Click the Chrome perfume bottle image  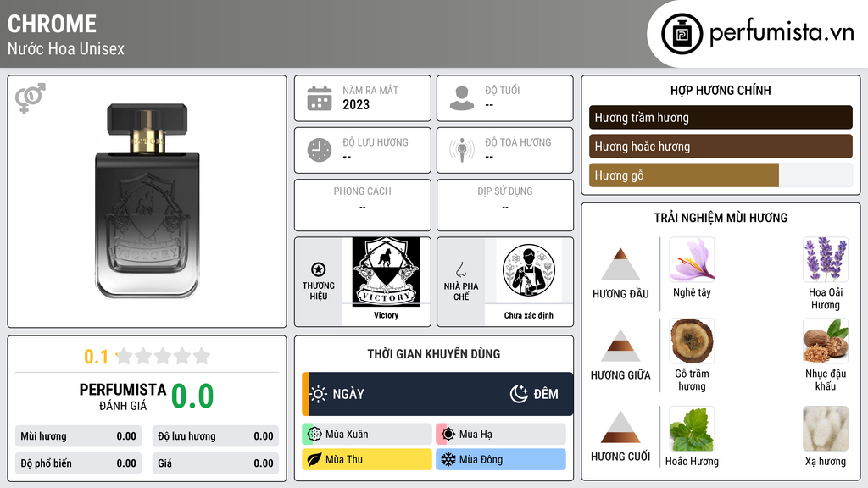point(147,201)
